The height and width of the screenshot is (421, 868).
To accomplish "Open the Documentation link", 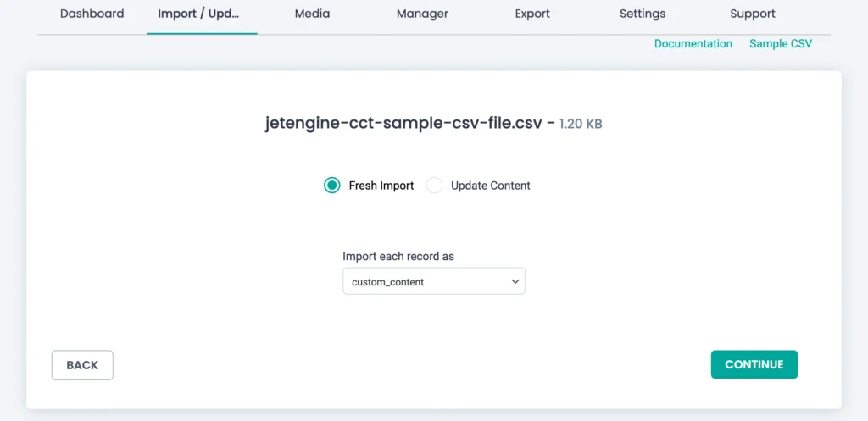I will (x=693, y=43).
